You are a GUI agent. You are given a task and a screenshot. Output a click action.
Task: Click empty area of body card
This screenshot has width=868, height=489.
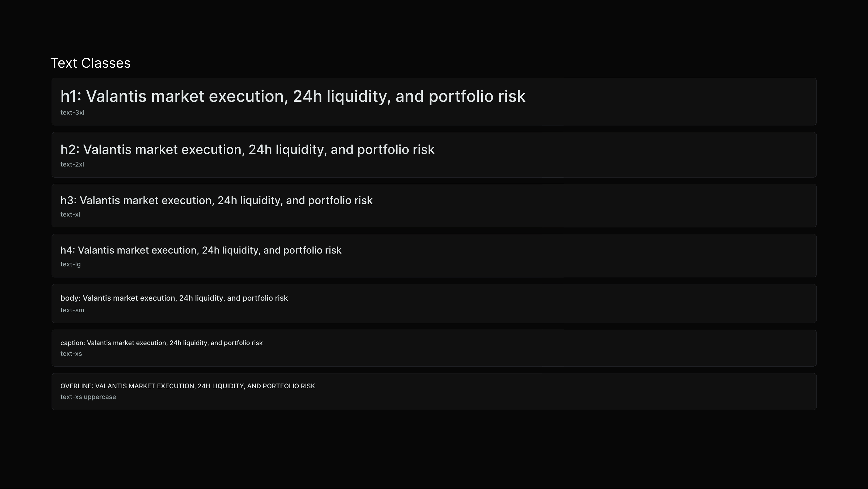click(553, 304)
